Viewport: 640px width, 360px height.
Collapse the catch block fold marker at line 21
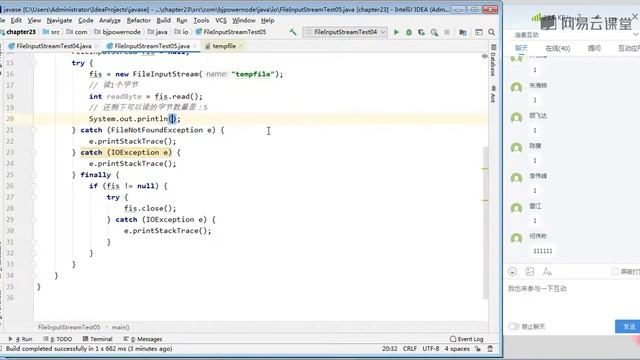[x=34, y=130]
